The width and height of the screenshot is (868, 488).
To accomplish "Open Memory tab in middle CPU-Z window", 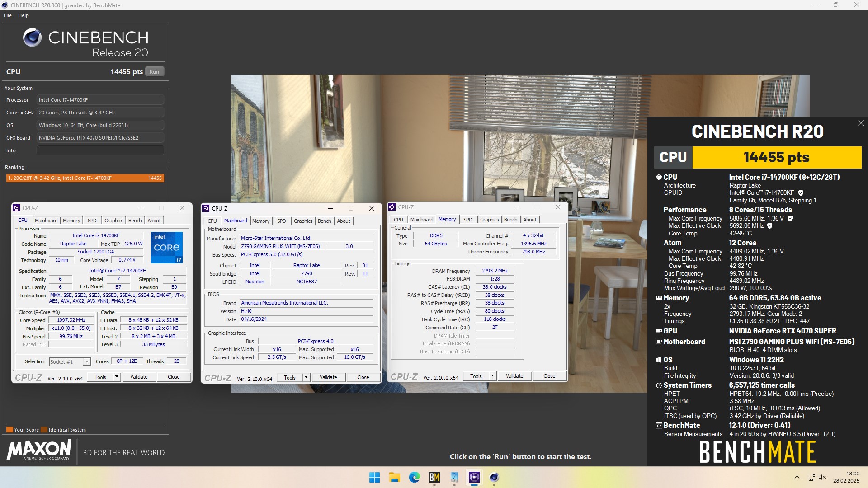I will tap(261, 221).
